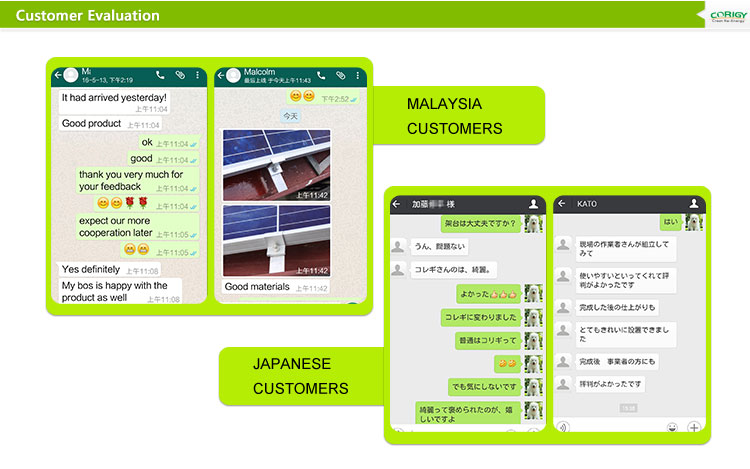Select the "Good materials" caption message
This screenshot has width=750, height=469.
[x=276, y=287]
